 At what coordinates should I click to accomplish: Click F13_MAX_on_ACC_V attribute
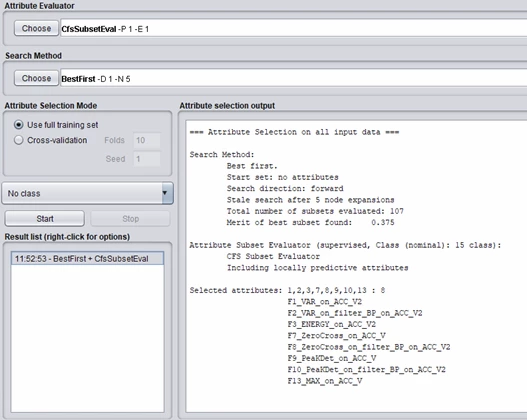point(324,381)
